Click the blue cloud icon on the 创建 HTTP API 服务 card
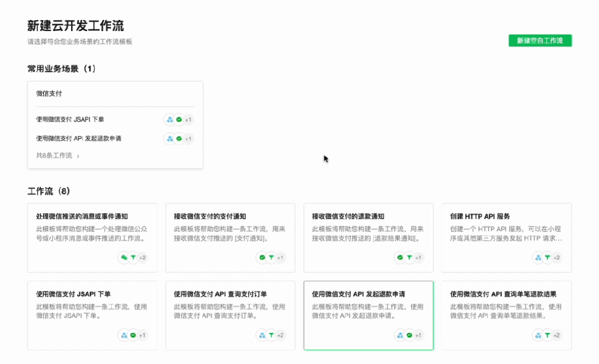Image resolution: width=599 pixels, height=364 pixels. click(x=538, y=257)
